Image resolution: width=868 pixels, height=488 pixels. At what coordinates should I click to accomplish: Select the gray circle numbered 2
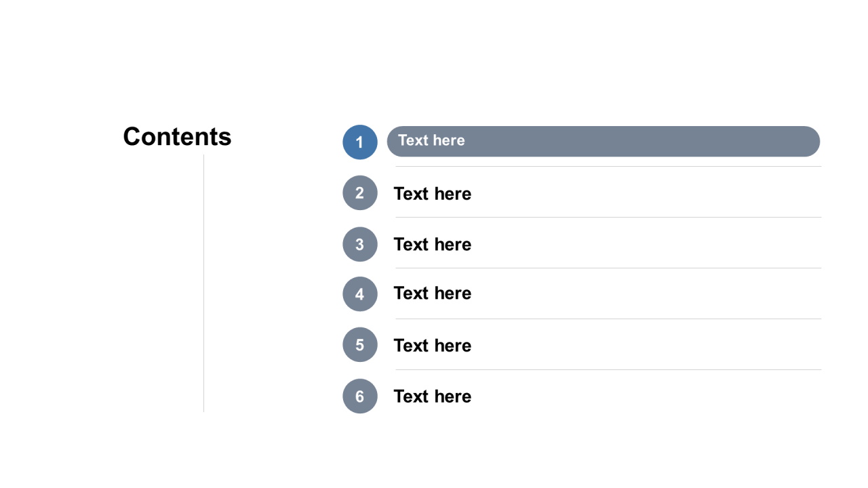360,193
